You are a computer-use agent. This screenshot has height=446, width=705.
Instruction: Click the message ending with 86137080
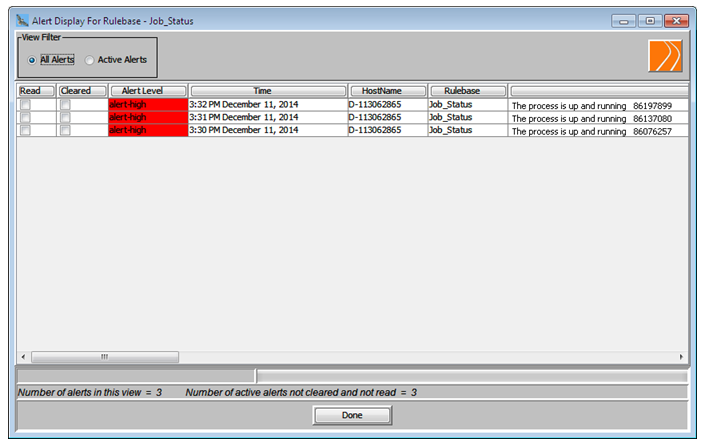pos(598,118)
